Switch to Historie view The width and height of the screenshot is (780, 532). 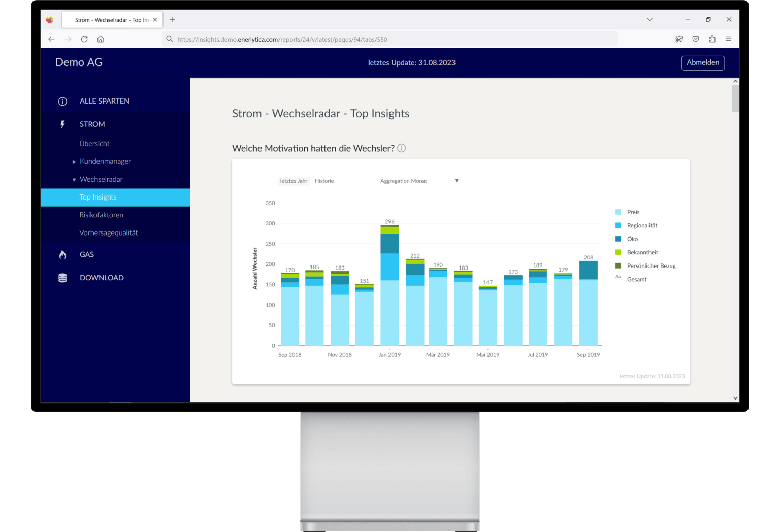[x=324, y=181]
